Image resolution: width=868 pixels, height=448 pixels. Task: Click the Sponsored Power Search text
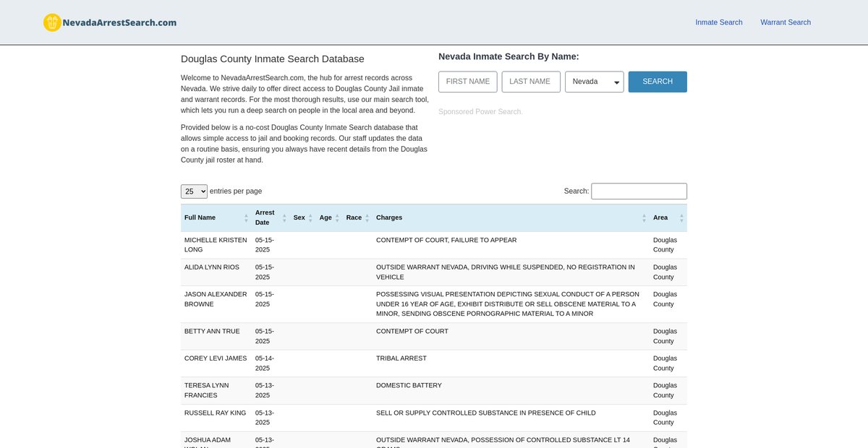coord(480,112)
